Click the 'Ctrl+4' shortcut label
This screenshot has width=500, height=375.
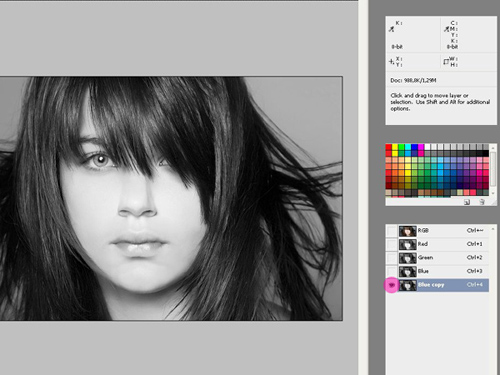pos(474,285)
